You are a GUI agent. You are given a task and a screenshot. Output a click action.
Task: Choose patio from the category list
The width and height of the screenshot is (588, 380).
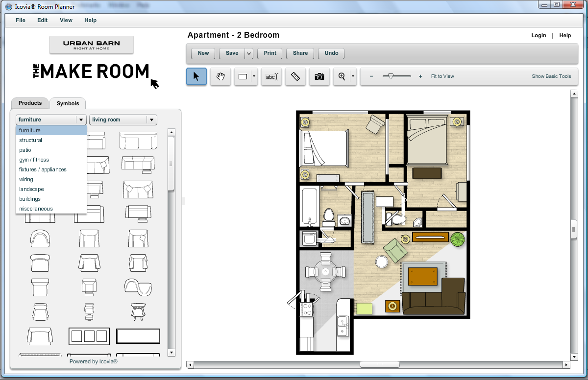click(x=51, y=150)
